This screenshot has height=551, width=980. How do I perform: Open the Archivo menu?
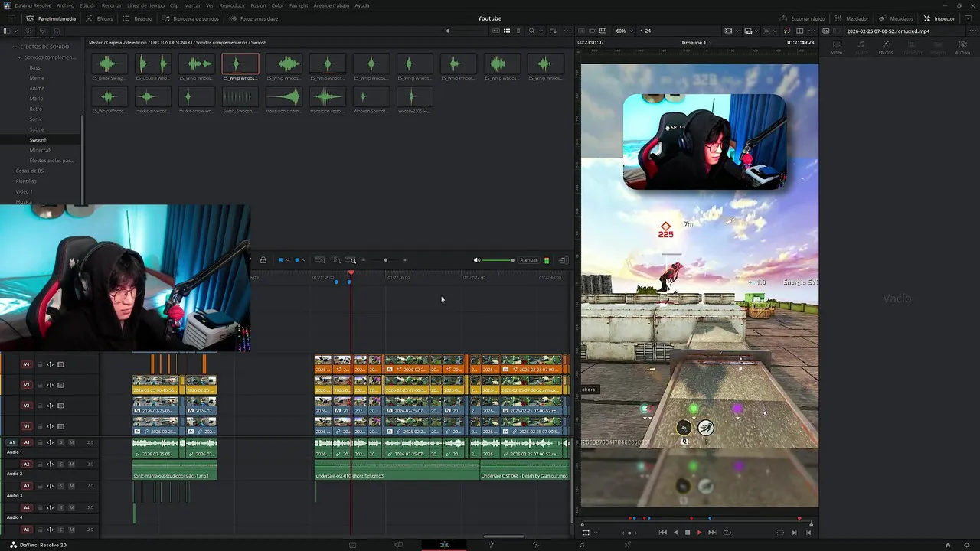tap(65, 5)
